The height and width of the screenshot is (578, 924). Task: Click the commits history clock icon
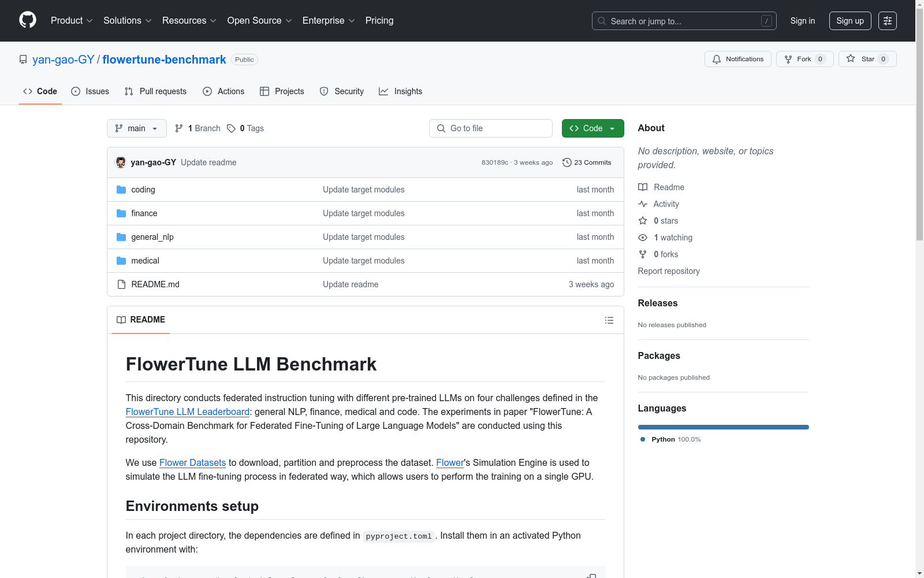(x=567, y=162)
